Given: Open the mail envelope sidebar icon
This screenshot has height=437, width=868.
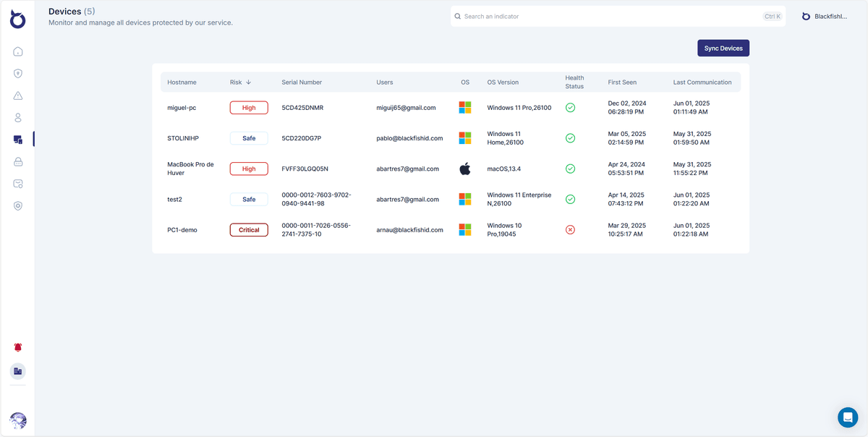Looking at the screenshot, I should click(x=18, y=184).
